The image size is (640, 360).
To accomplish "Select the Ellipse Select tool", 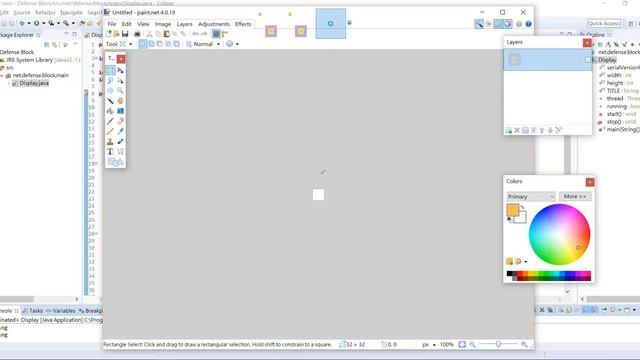I will click(110, 91).
